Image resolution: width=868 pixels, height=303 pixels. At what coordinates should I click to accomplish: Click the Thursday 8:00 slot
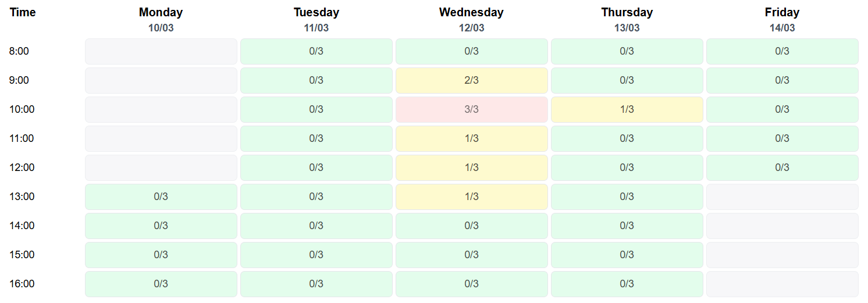[627, 51]
